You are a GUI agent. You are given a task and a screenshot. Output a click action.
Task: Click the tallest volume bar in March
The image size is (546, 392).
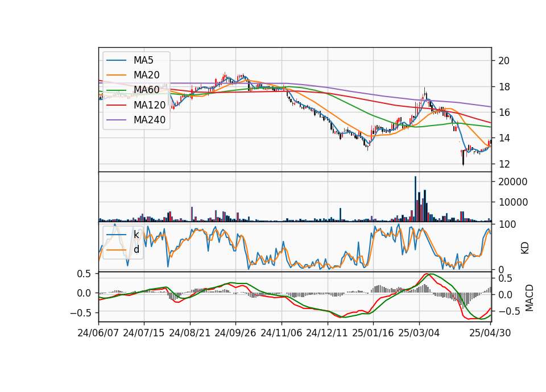[x=415, y=199]
